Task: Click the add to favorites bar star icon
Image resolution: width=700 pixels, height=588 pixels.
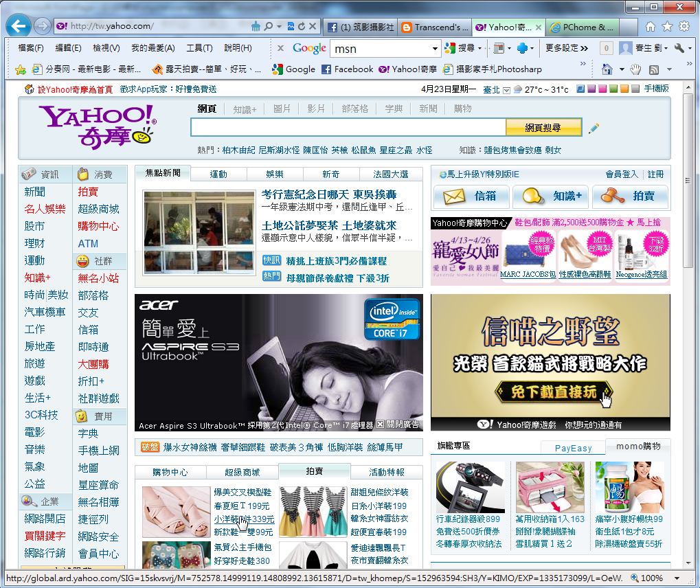Action: point(21,69)
